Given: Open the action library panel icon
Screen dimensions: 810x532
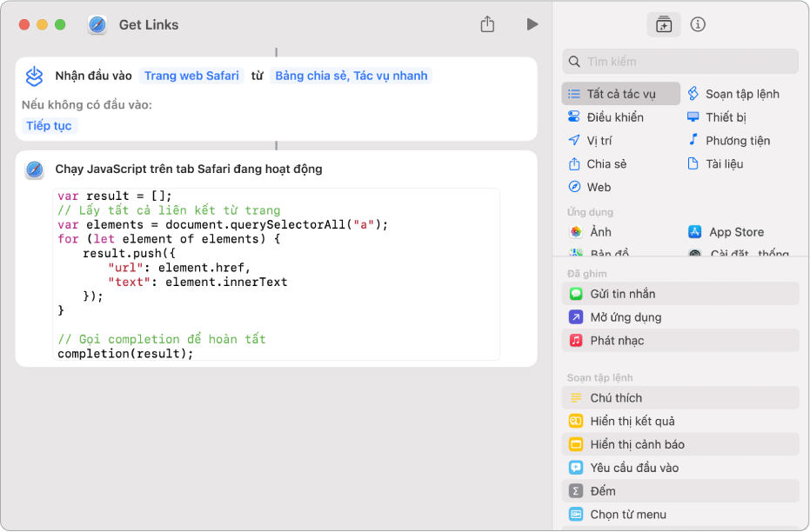Looking at the screenshot, I should (664, 24).
